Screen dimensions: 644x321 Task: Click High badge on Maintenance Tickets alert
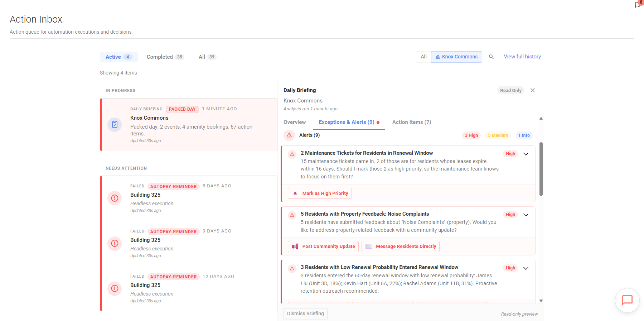510,154
